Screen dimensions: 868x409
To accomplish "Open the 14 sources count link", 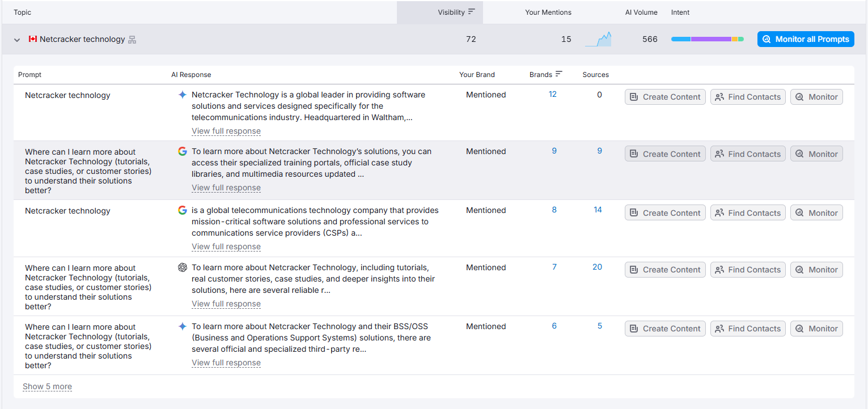I will coord(598,210).
